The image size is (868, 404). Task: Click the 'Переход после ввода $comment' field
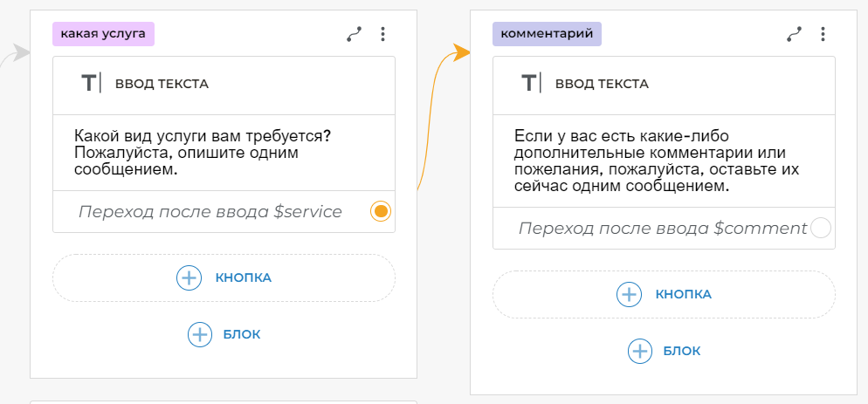pyautogui.click(x=661, y=229)
